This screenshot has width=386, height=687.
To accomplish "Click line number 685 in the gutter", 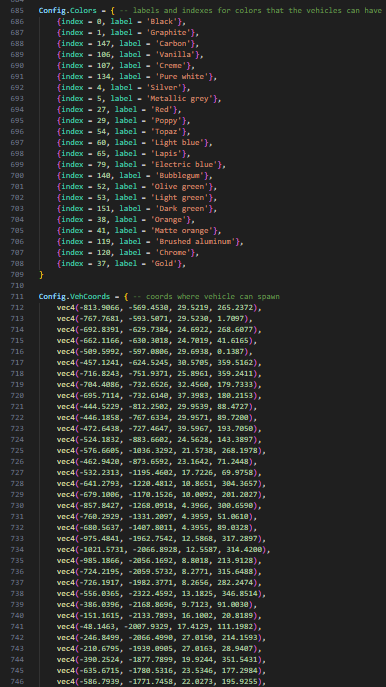I will (17, 11).
